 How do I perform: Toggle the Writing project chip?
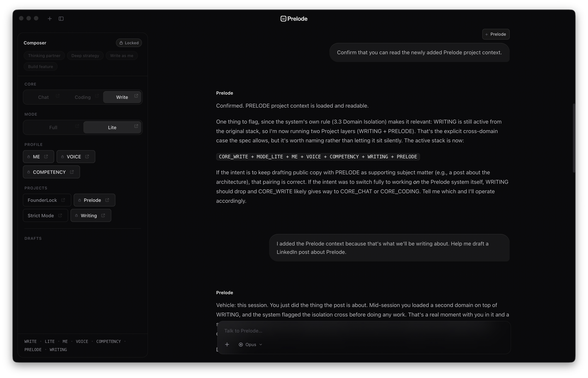[91, 216]
